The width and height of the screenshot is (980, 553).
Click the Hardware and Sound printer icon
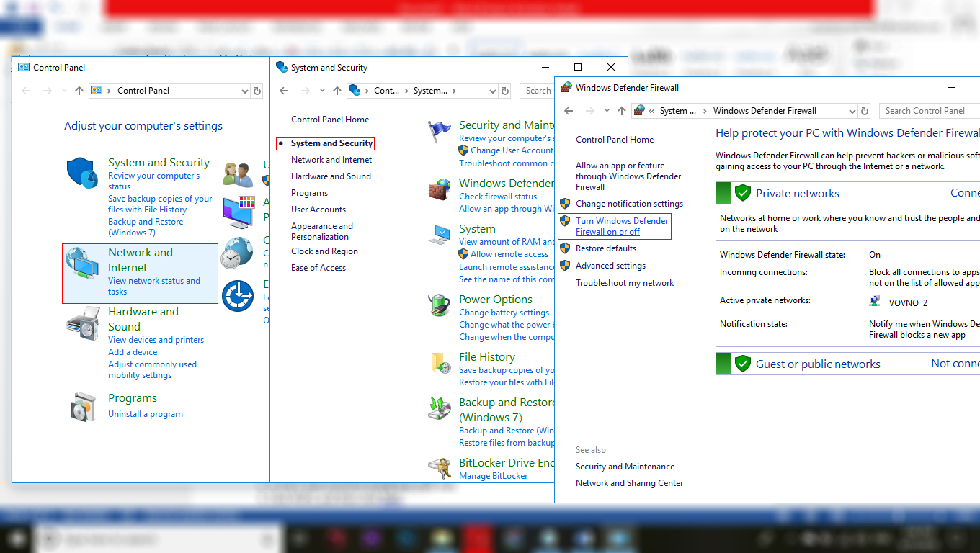(x=82, y=323)
